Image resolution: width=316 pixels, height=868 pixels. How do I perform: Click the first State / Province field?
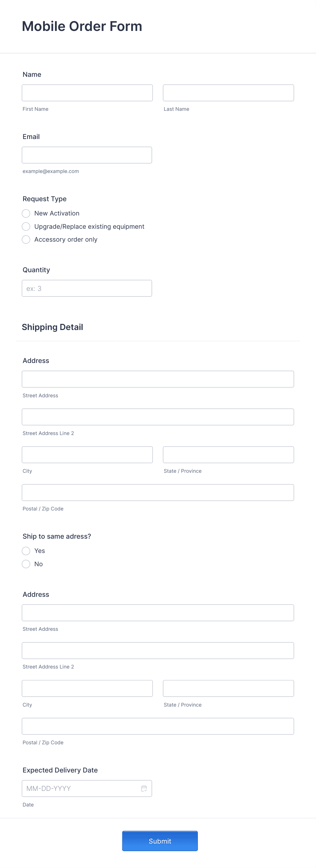click(228, 454)
